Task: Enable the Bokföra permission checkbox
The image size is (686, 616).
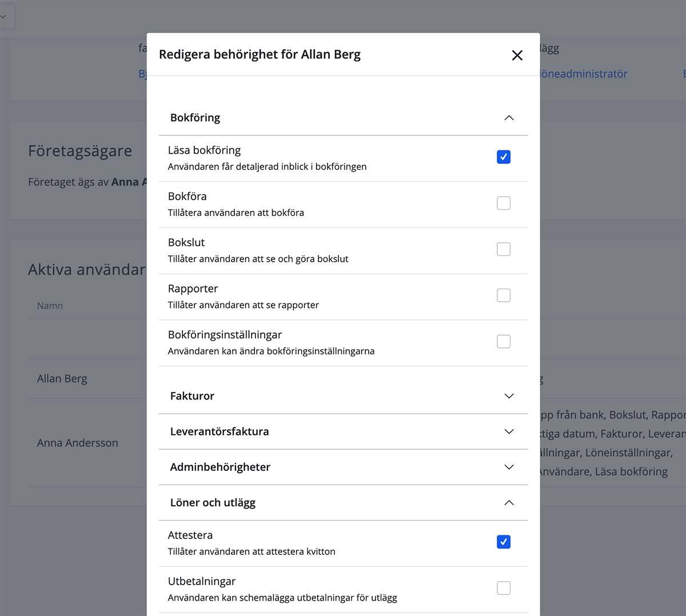Action: 504,203
